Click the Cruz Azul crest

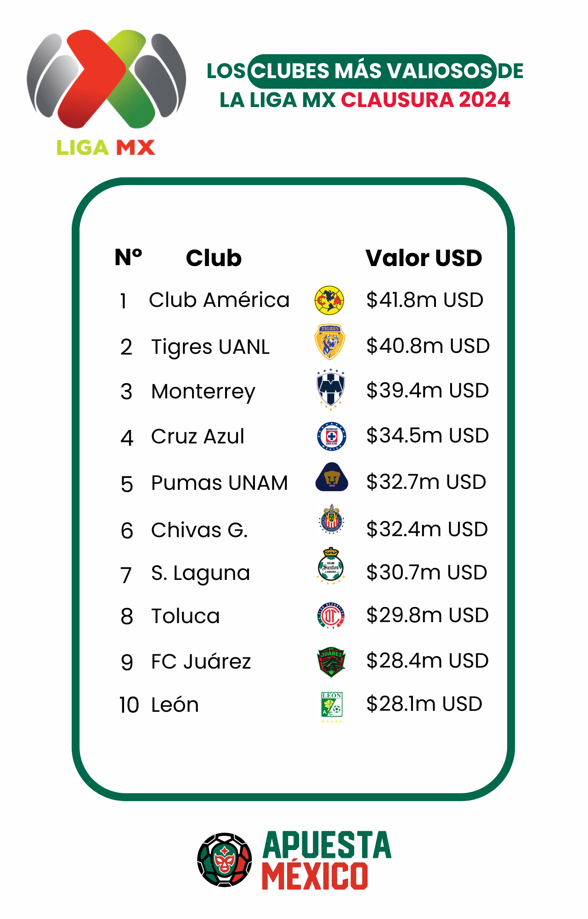(x=332, y=436)
